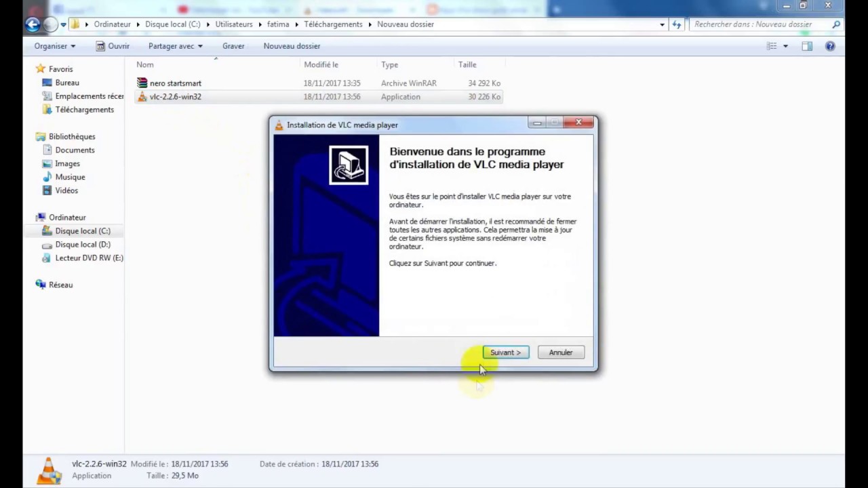The width and height of the screenshot is (868, 488).
Task: Open the Partager avec dropdown
Action: 176,46
